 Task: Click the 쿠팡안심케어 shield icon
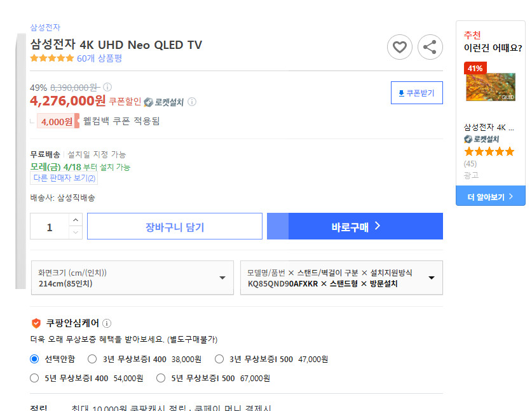click(36, 323)
